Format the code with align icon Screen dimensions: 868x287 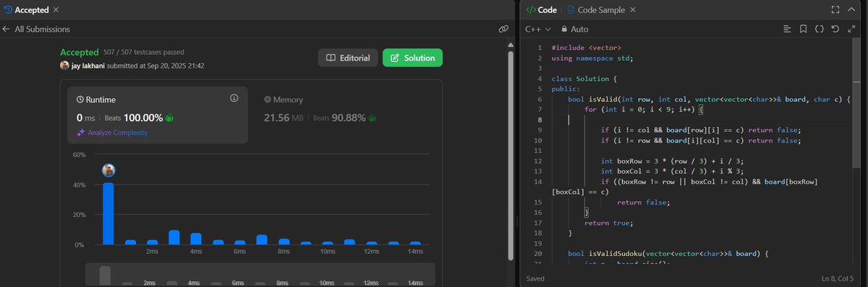pyautogui.click(x=788, y=29)
